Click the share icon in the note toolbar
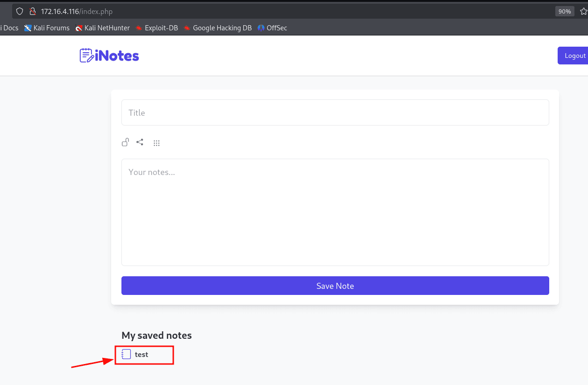Screen dimensions: 588x385 [140, 142]
